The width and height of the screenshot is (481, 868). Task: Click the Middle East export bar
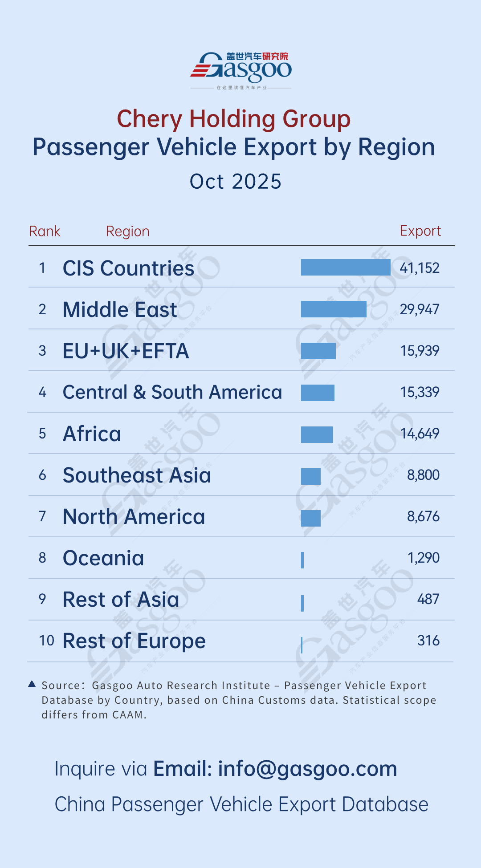(x=334, y=309)
